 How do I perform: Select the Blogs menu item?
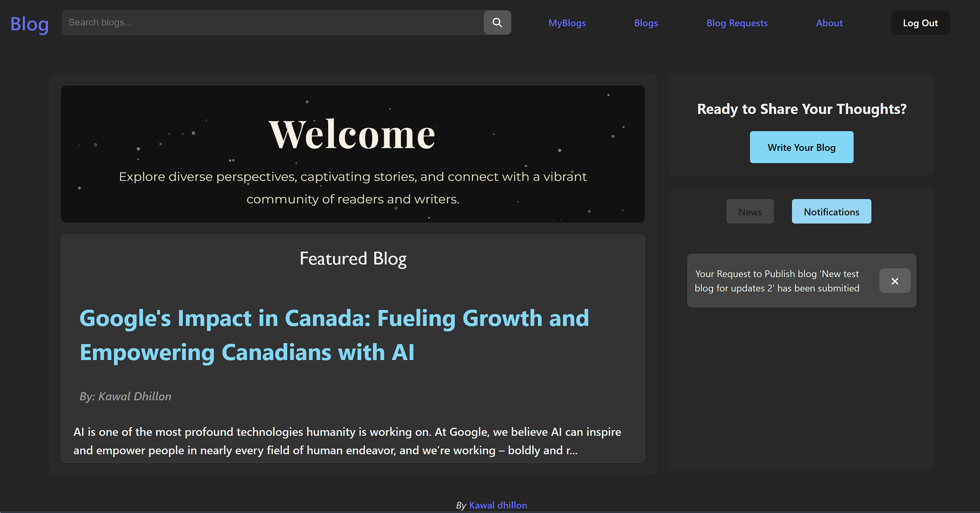(645, 23)
